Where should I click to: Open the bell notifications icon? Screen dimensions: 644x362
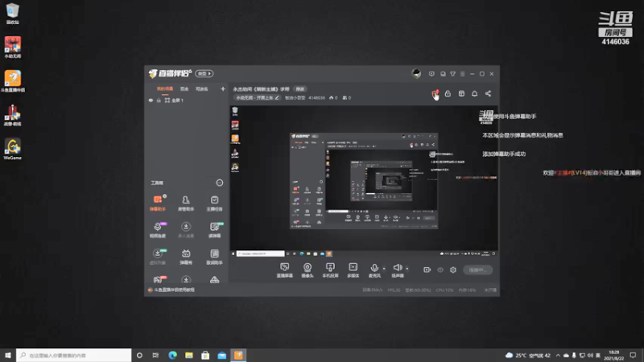[474, 93]
